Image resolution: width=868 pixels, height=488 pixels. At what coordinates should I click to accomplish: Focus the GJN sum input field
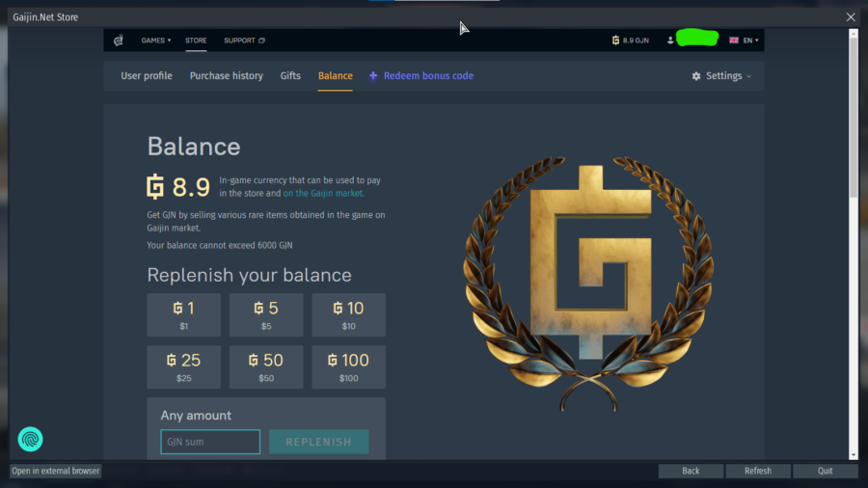tap(210, 442)
